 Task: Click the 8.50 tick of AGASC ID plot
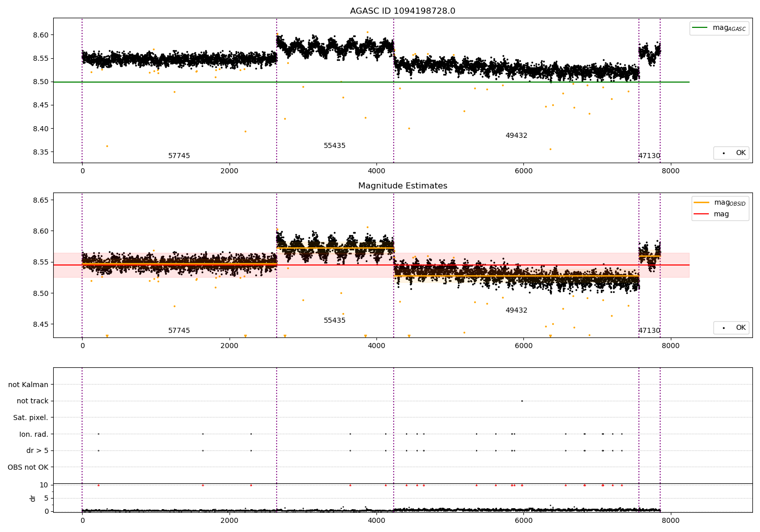[x=41, y=82]
